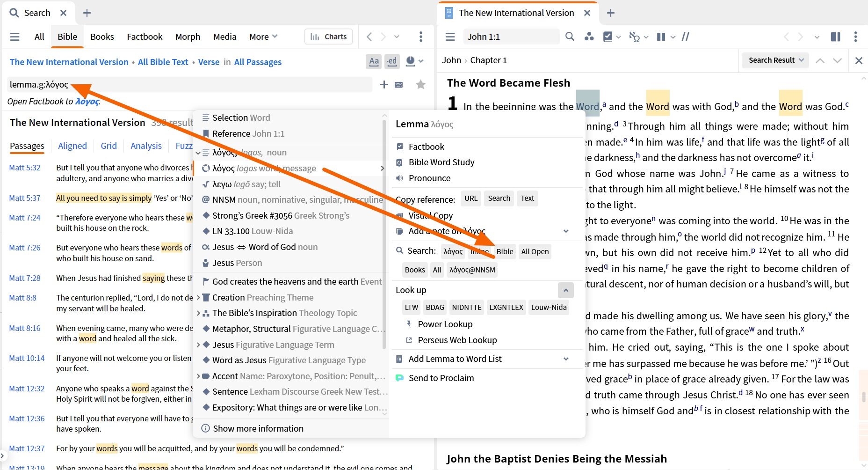
Task: Open the Morph search tab
Action: coord(188,37)
